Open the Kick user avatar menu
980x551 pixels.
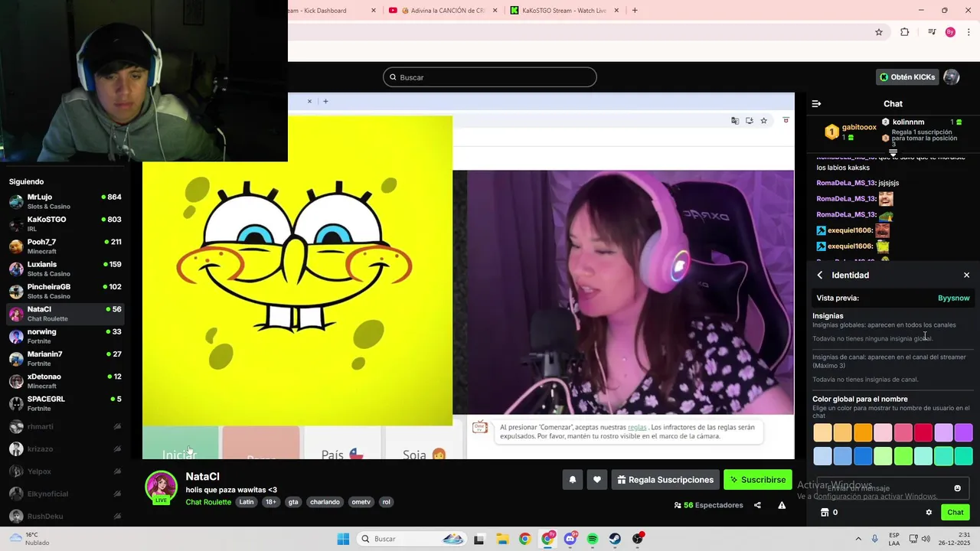952,77
